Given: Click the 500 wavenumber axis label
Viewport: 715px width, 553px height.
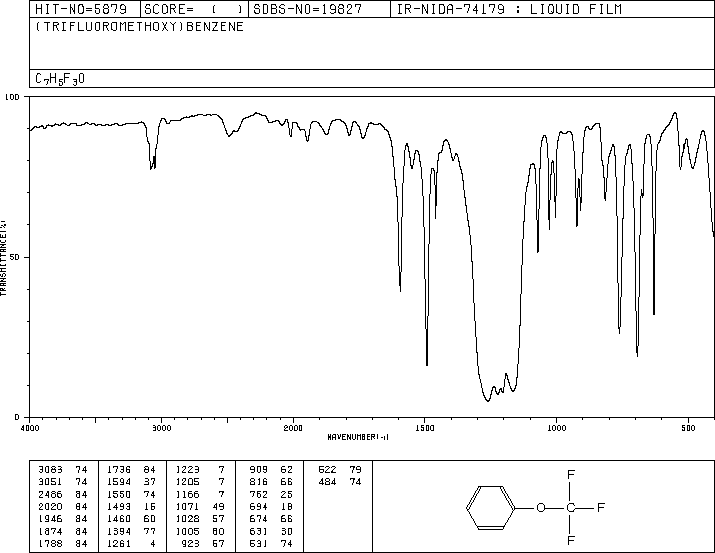Looking at the screenshot, I should [x=688, y=428].
